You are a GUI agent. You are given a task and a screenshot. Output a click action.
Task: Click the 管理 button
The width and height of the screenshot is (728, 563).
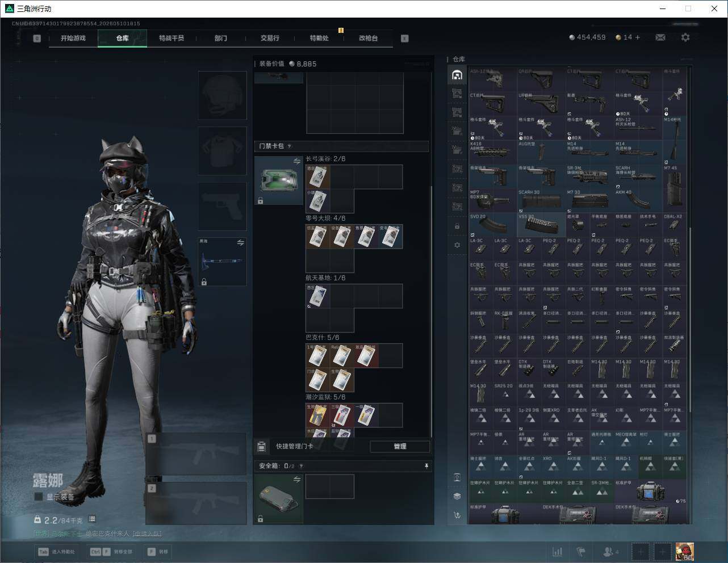pos(400,447)
